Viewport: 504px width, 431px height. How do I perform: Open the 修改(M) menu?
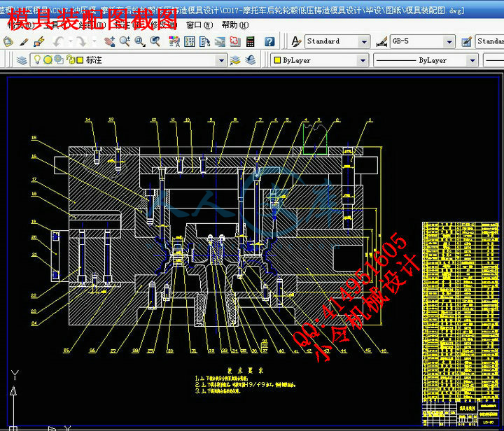[164, 25]
